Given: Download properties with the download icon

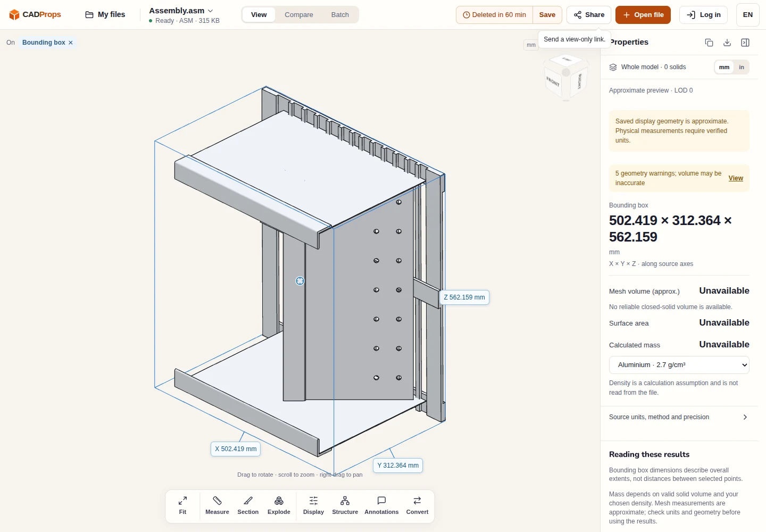Looking at the screenshot, I should click(727, 43).
